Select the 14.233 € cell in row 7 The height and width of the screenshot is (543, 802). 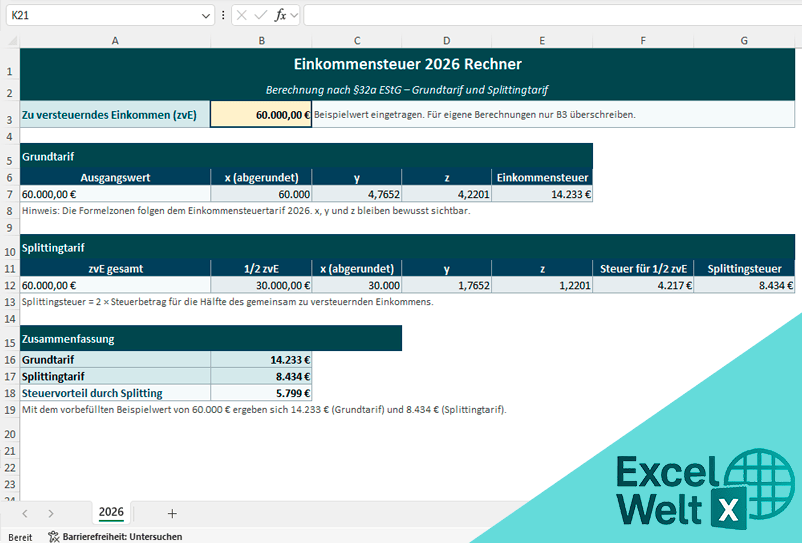542,194
